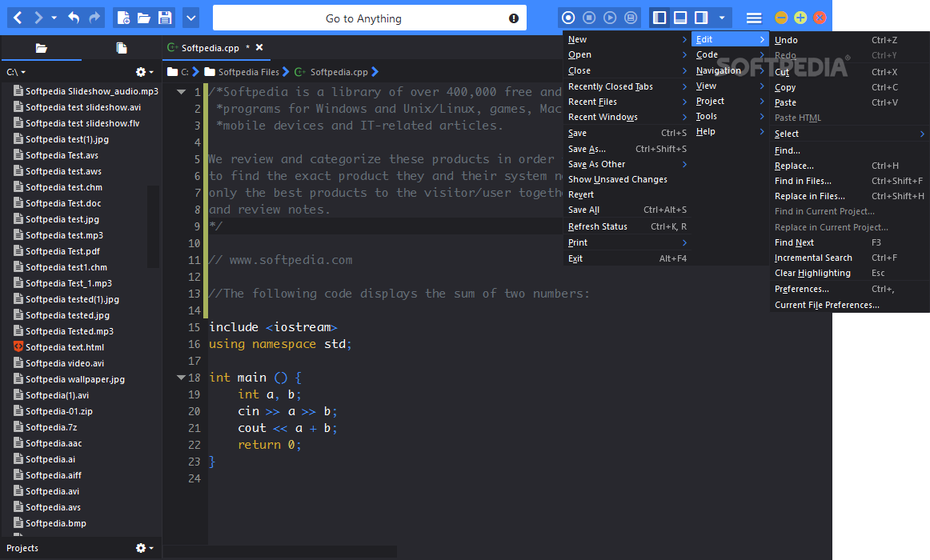Create a new file from toolbar
Image resolution: width=930 pixels, height=560 pixels.
pos(123,18)
